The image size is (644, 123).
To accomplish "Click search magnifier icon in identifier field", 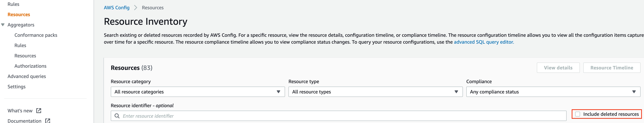I will pos(117,116).
